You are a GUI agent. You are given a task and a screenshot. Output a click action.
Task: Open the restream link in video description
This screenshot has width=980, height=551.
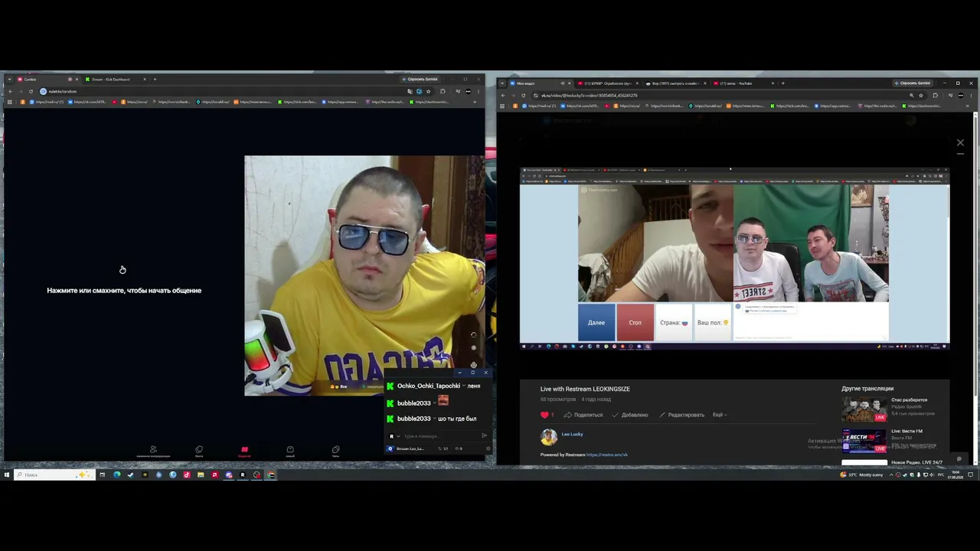(x=607, y=455)
